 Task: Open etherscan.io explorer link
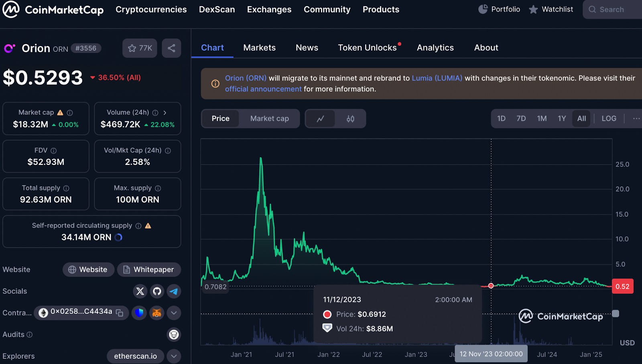coord(135,356)
